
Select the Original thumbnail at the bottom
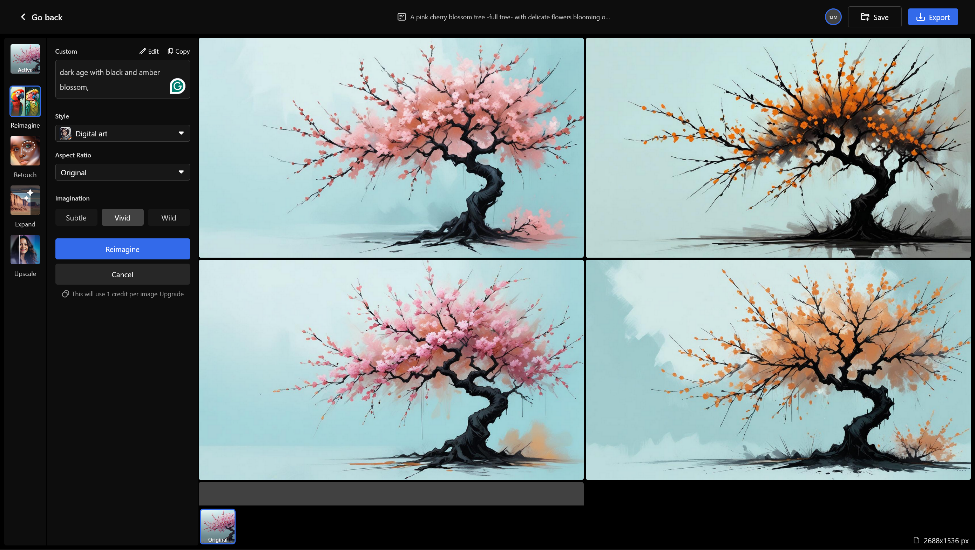pos(218,526)
